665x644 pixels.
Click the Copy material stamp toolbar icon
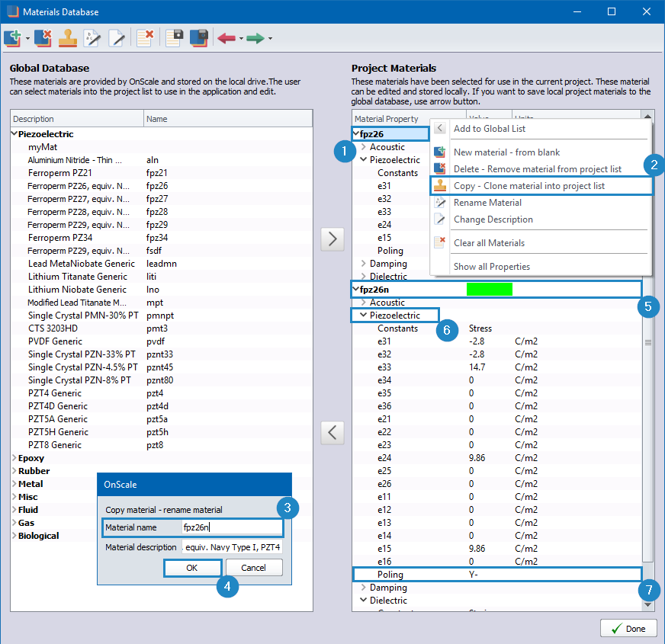click(67, 38)
